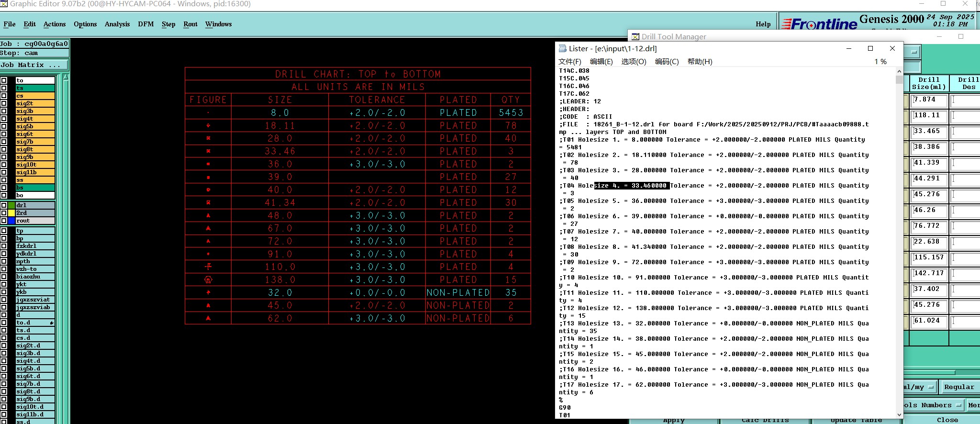980x424 pixels.
Task: Click the '5453' quantity cell in drill chart
Action: pyautogui.click(x=511, y=113)
